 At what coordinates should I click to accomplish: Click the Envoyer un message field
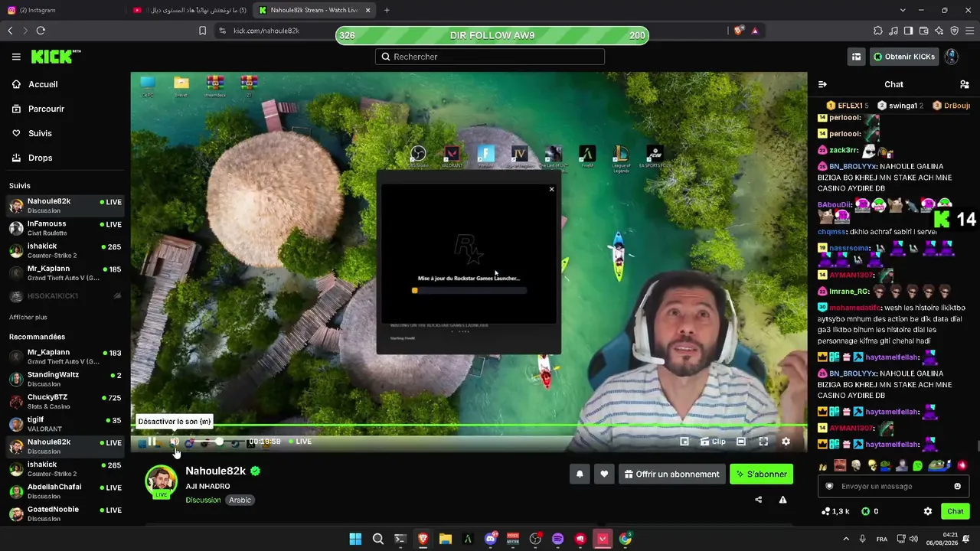[893, 486]
